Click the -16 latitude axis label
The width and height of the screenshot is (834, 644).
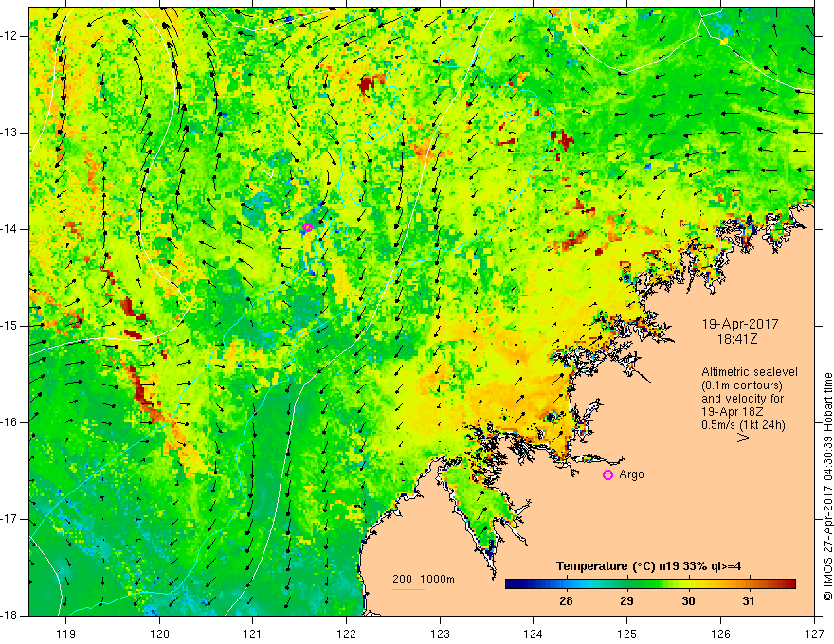coord(10,422)
